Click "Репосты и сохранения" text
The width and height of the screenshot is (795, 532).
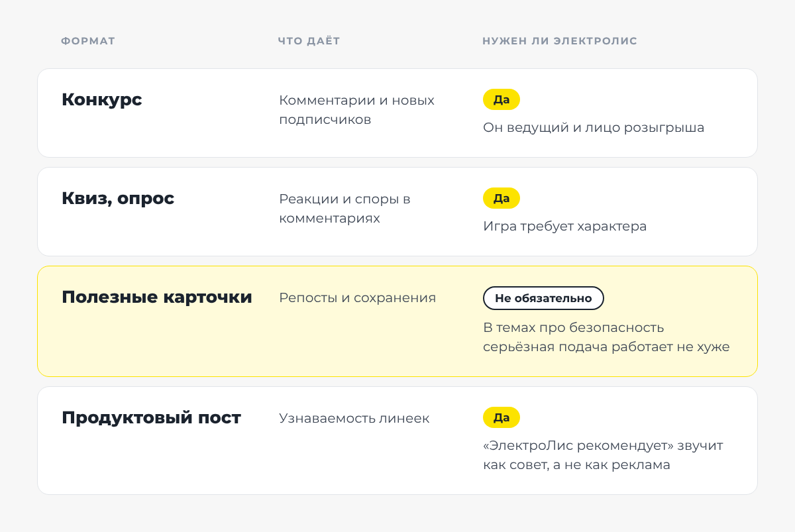358,298
